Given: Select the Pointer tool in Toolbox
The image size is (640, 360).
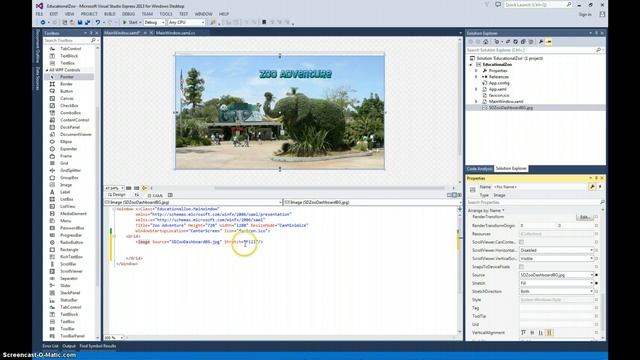Looking at the screenshot, I should click(69, 77).
